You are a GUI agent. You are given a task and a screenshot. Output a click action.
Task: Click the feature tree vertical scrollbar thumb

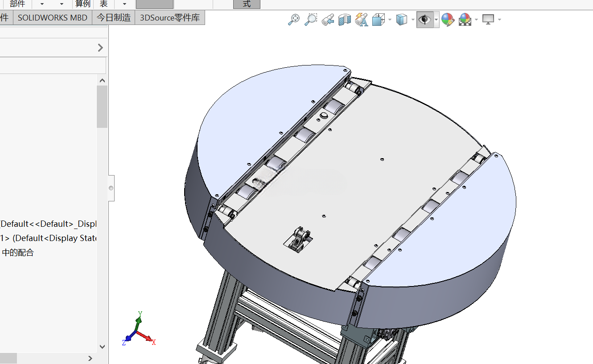pos(102,106)
